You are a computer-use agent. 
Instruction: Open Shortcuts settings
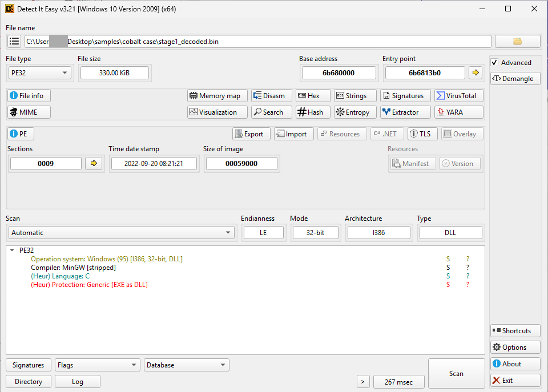click(x=515, y=331)
